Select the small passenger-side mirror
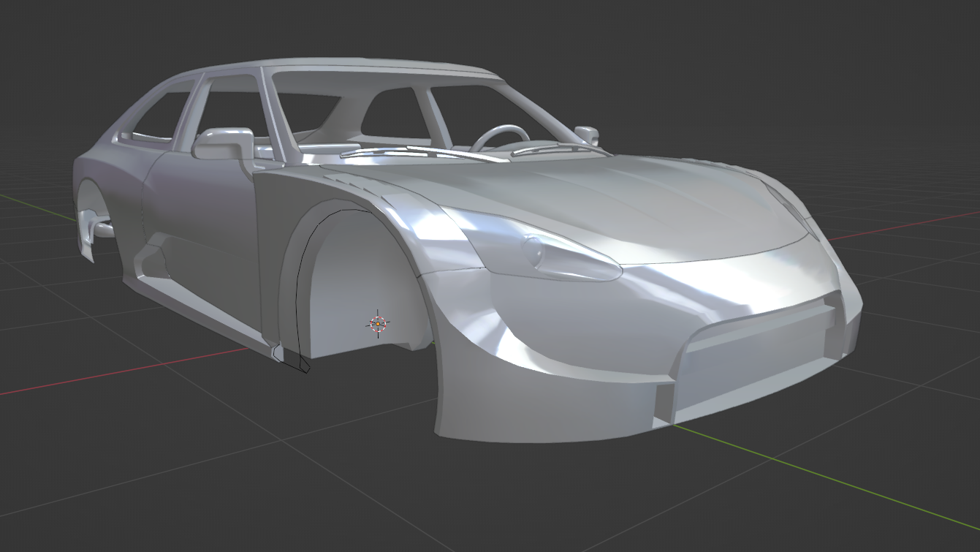Screen dimensions: 980x552 tap(587, 135)
